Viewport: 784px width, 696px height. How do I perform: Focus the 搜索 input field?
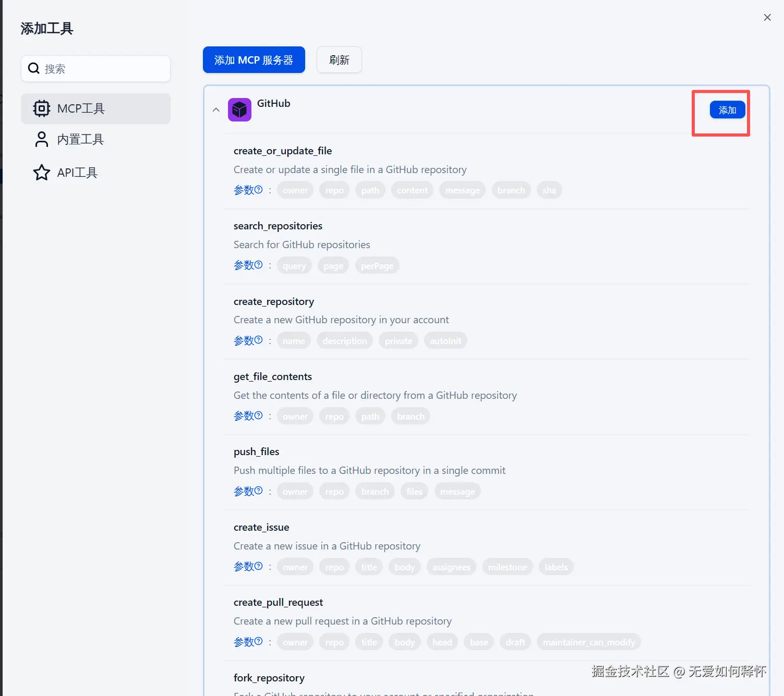pos(95,68)
